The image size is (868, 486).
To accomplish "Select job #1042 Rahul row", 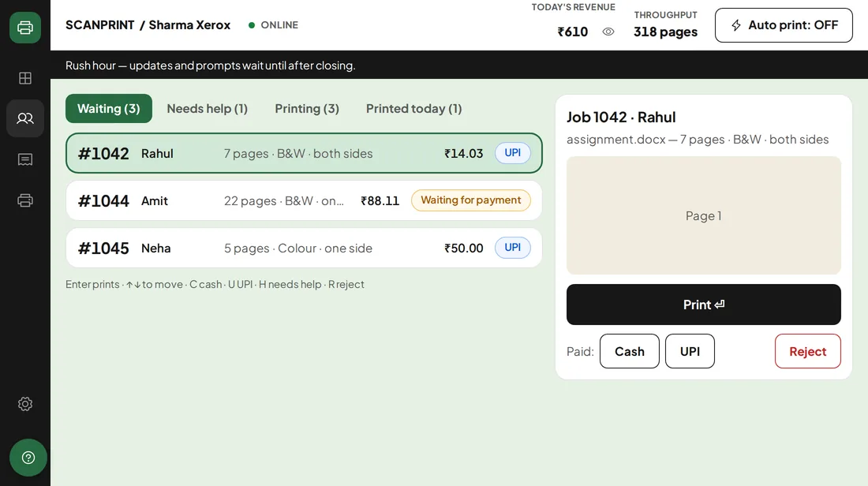I will [303, 153].
